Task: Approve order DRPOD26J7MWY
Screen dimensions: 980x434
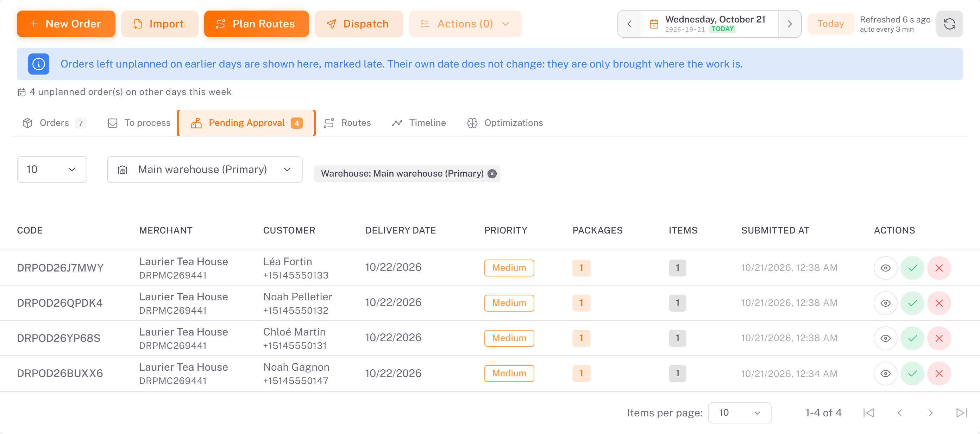Action: tap(912, 268)
